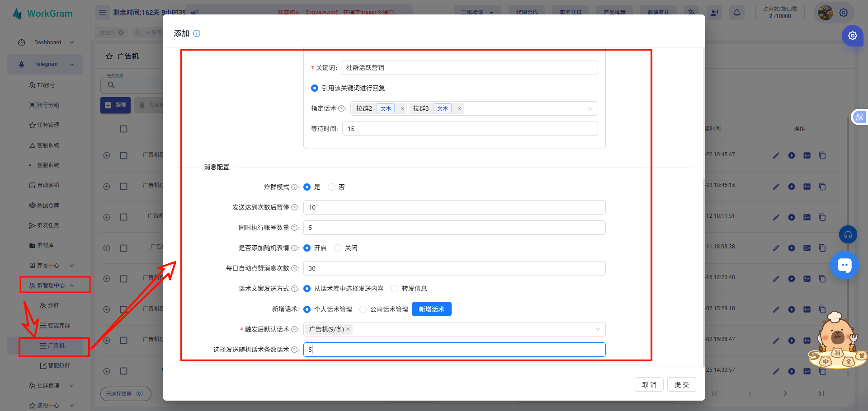Image resolution: width=868 pixels, height=411 pixels.
Task: Click the 新增话术 button
Action: 431,309
